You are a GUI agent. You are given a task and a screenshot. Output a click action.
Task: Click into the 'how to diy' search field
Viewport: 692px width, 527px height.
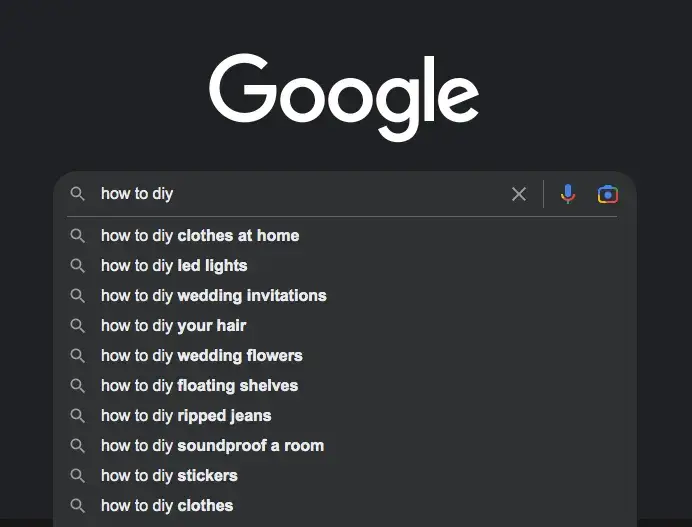[x=300, y=194]
